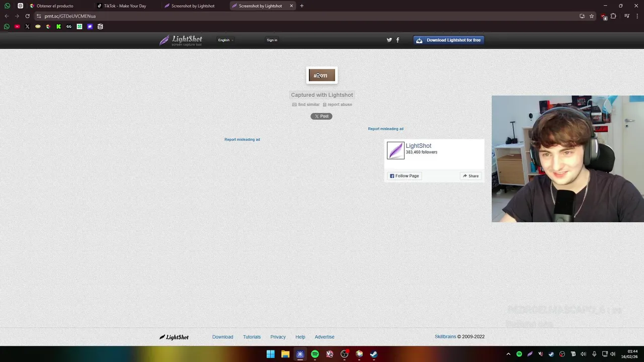This screenshot has width=644, height=362.
Task: Open the red extension with badge 4
Action: coord(604,17)
